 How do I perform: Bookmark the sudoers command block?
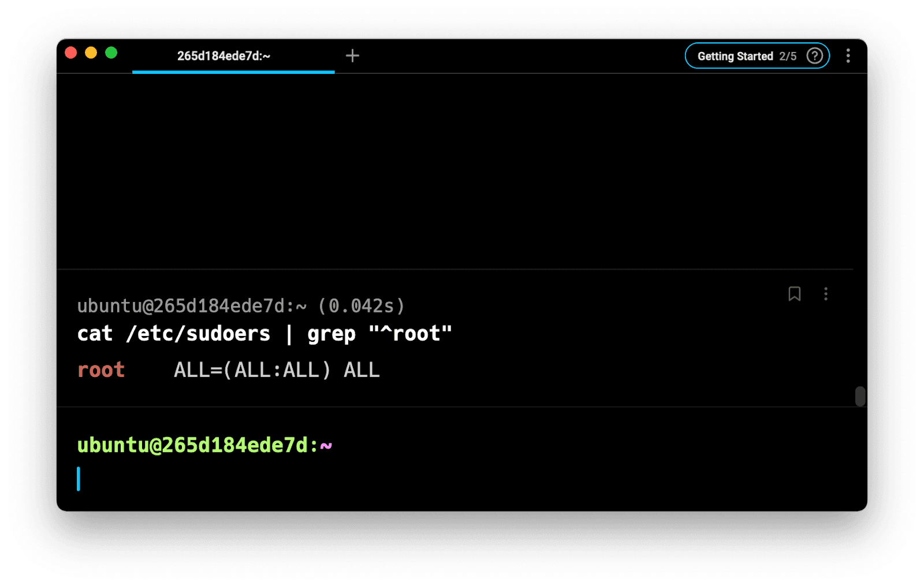click(x=794, y=294)
